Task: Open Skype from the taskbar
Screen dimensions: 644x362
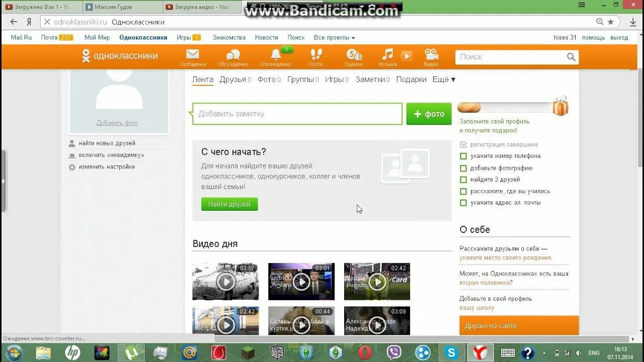Action: pyautogui.click(x=451, y=352)
